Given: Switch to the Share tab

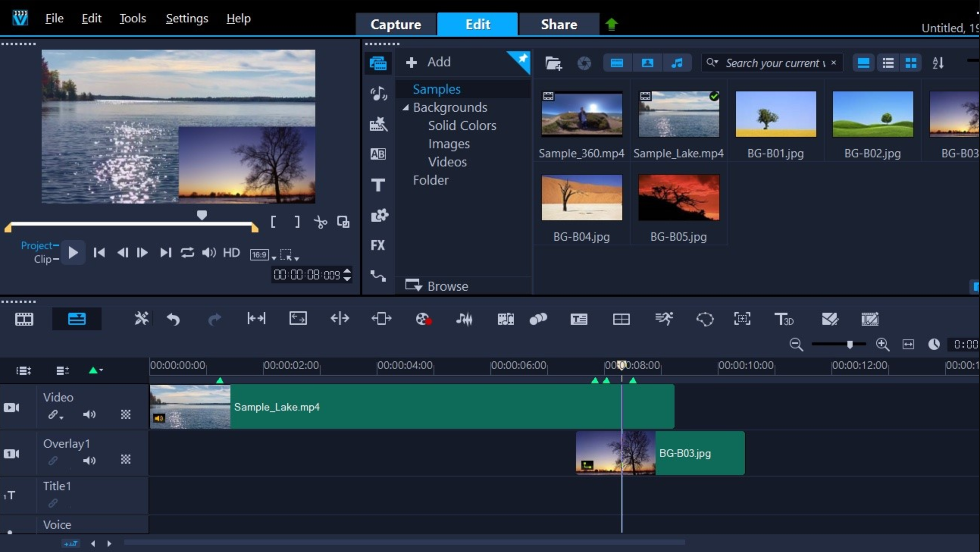Looking at the screenshot, I should [x=559, y=24].
